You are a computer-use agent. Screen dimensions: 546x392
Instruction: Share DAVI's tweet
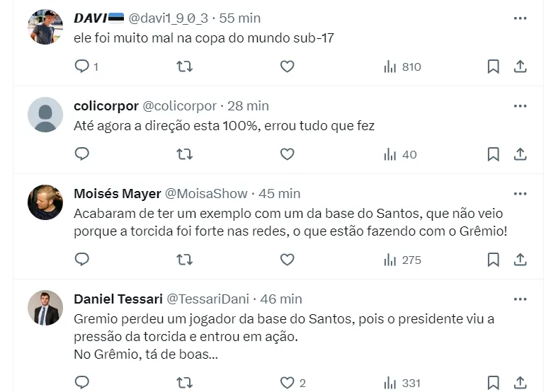coord(520,67)
